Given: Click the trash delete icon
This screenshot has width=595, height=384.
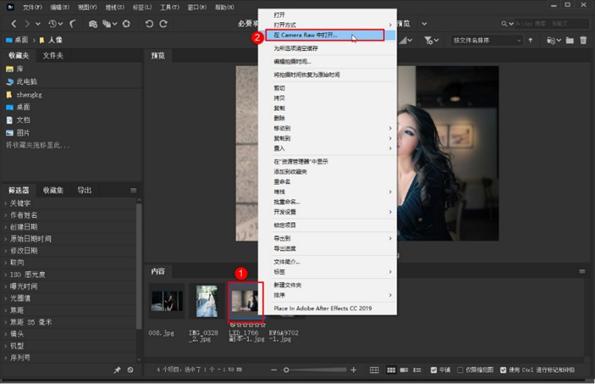Looking at the screenshot, I should [x=583, y=40].
